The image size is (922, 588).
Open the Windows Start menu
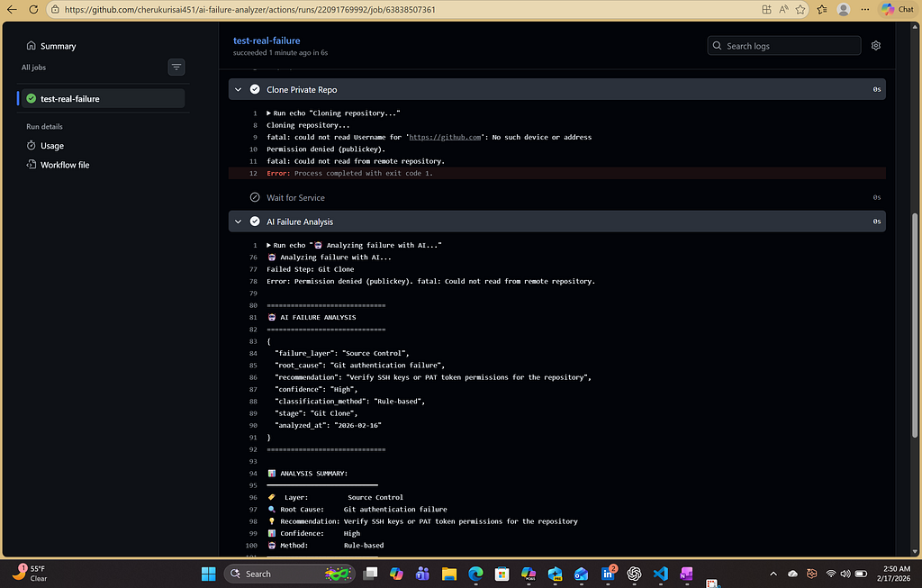208,574
